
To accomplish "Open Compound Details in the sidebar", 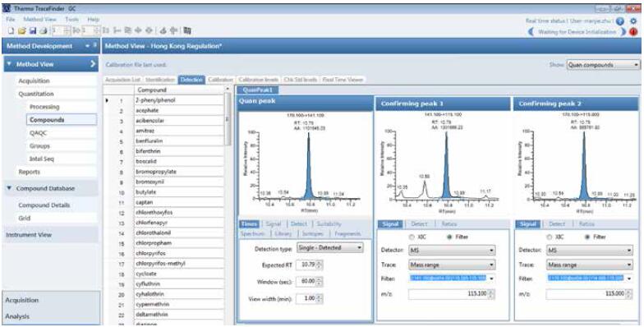I will click(44, 205).
